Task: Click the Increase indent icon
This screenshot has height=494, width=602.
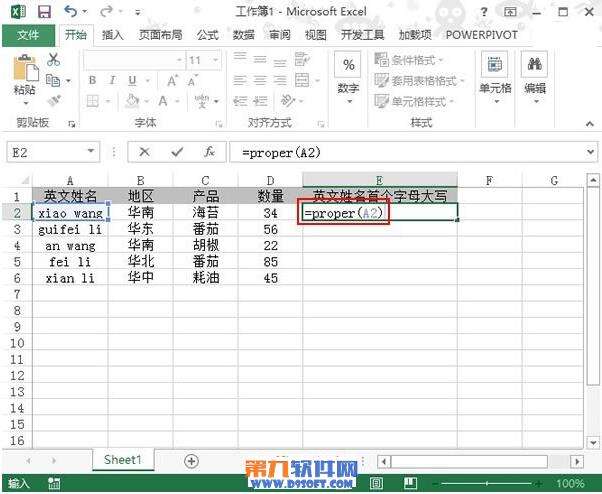Action: [x=260, y=101]
